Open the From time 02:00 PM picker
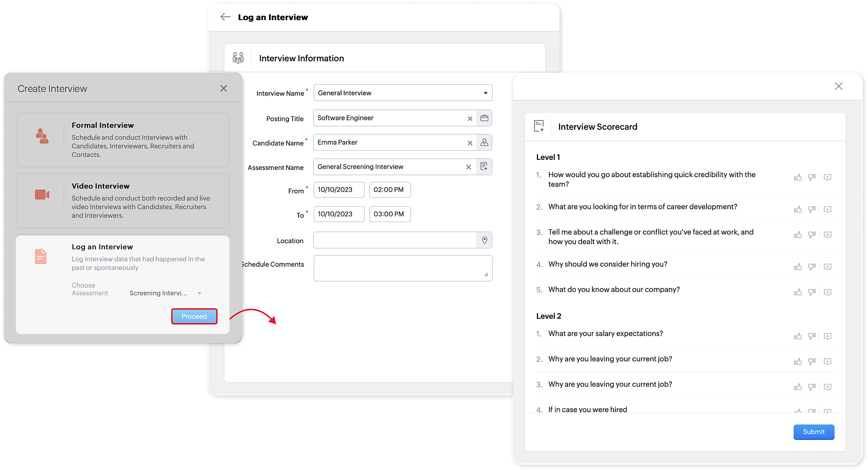The width and height of the screenshot is (868, 470). point(389,190)
